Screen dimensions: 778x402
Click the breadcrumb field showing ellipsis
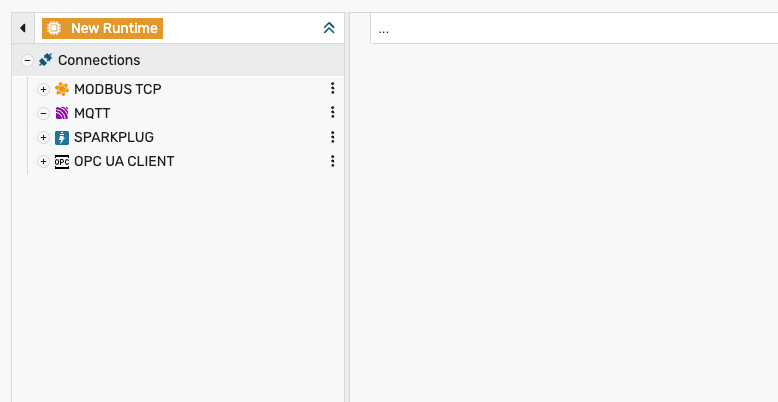[x=570, y=29]
